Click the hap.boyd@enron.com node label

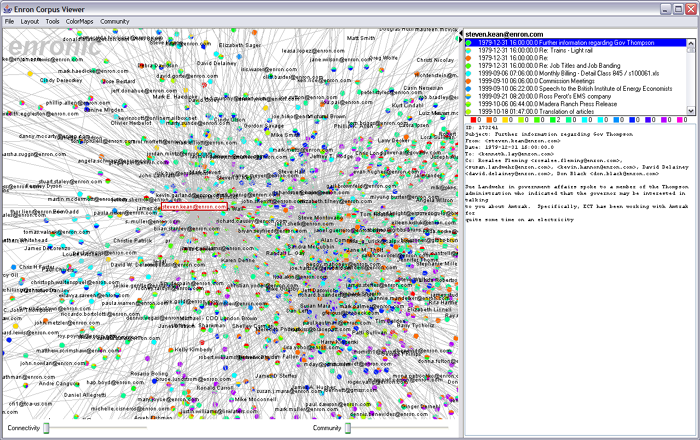115,382
